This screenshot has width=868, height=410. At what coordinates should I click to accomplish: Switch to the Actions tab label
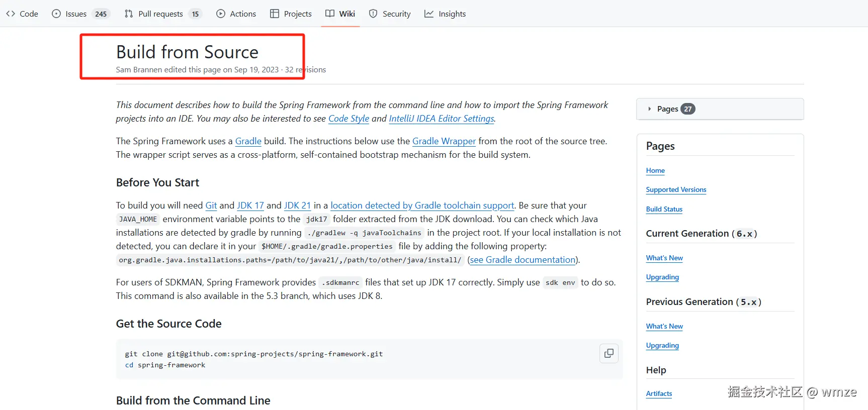[x=243, y=14]
